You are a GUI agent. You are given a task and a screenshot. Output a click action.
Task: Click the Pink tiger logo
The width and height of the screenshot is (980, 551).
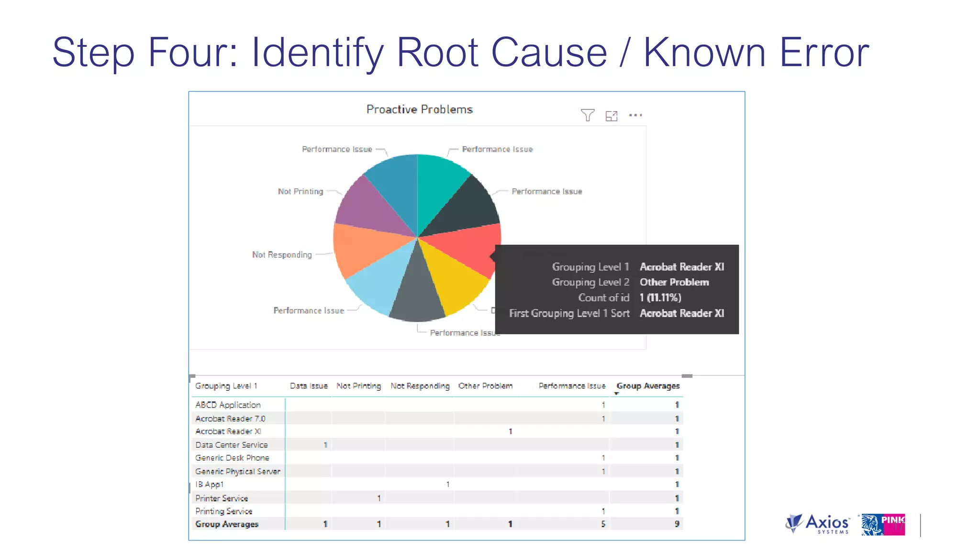883,525
